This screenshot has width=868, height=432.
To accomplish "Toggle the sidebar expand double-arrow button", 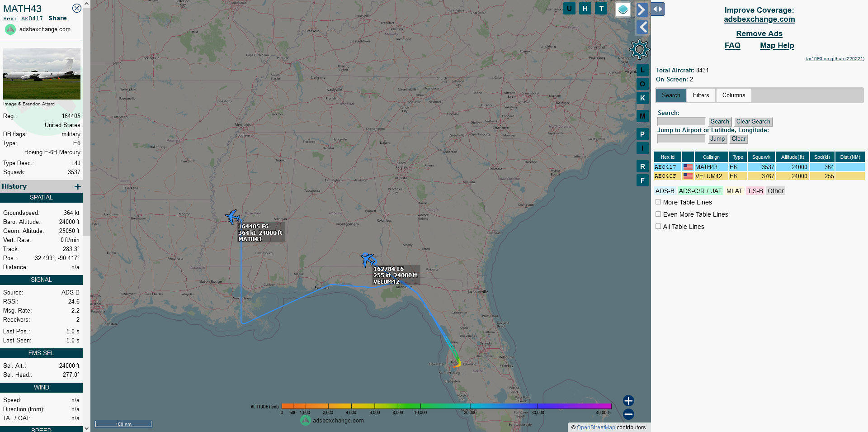I will [658, 9].
